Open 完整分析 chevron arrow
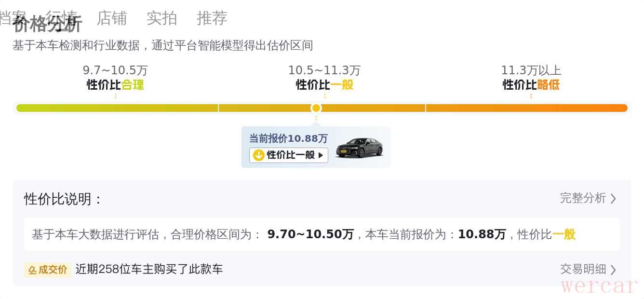Viewport: 644px width, 299px height. coord(613,199)
